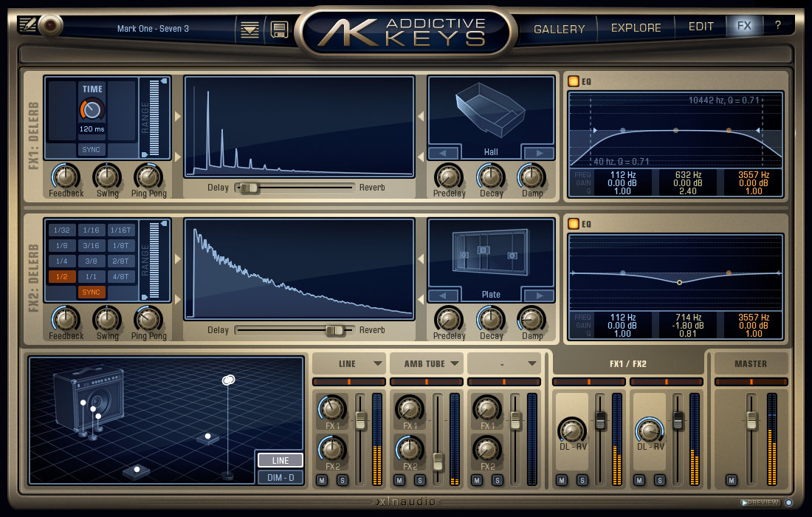This screenshot has width=812, height=517.
Task: Click the Hall reverb room image
Action: click(x=491, y=112)
